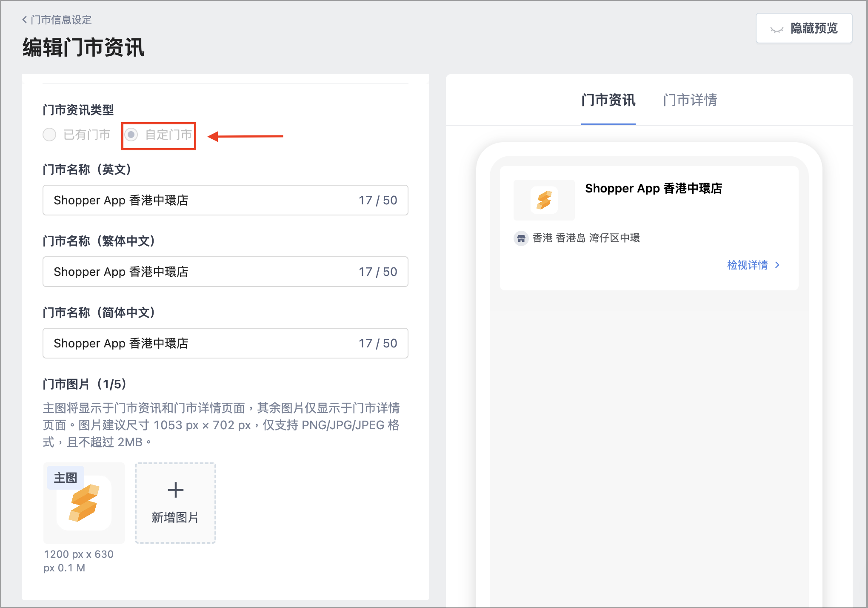
Task: Go back to 门市信息设定 breadcrumb
Action: (57, 20)
